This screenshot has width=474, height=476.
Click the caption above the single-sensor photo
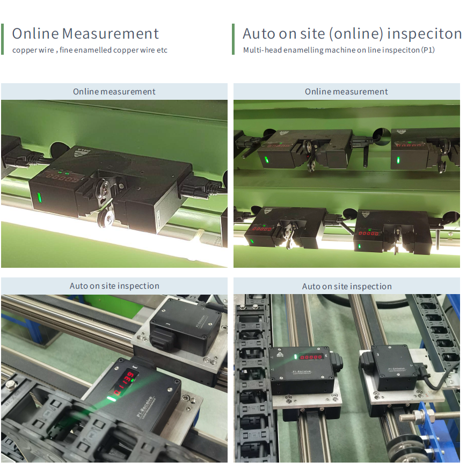pyautogui.click(x=114, y=92)
